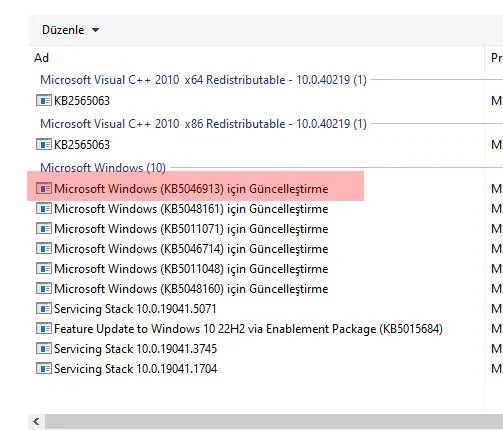The width and height of the screenshot is (503, 430).
Task: Select Servicing Stack 10.0.19041.3745 entry
Action: (135, 349)
